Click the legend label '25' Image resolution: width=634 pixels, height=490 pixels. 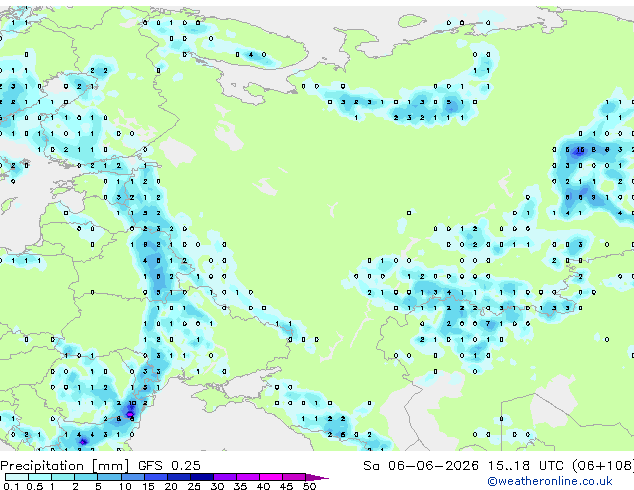(194, 486)
